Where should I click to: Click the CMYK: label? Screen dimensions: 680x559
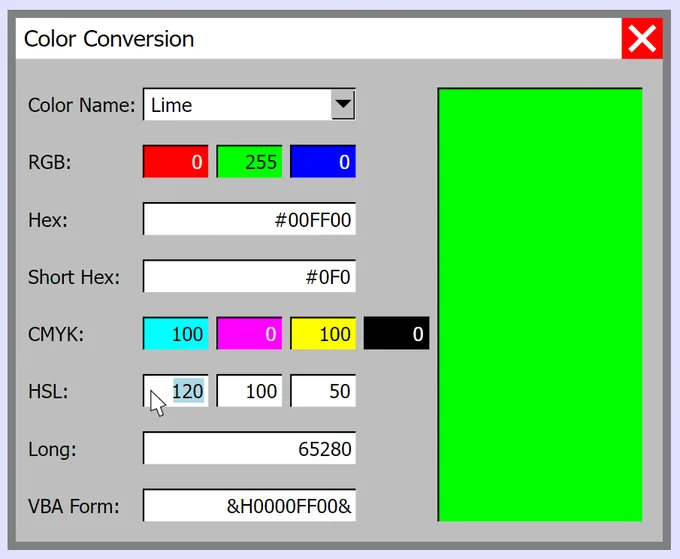click(56, 334)
